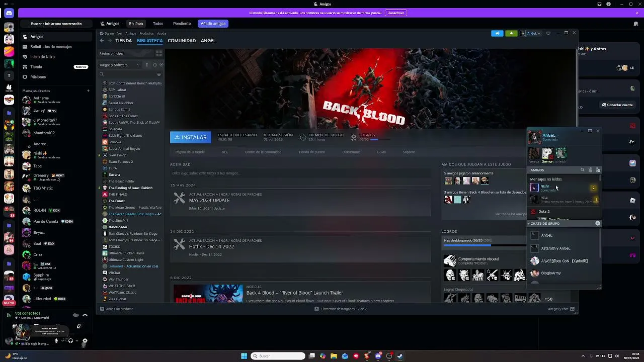
Task: Open the Discord home logo button
Action: click(x=9, y=14)
